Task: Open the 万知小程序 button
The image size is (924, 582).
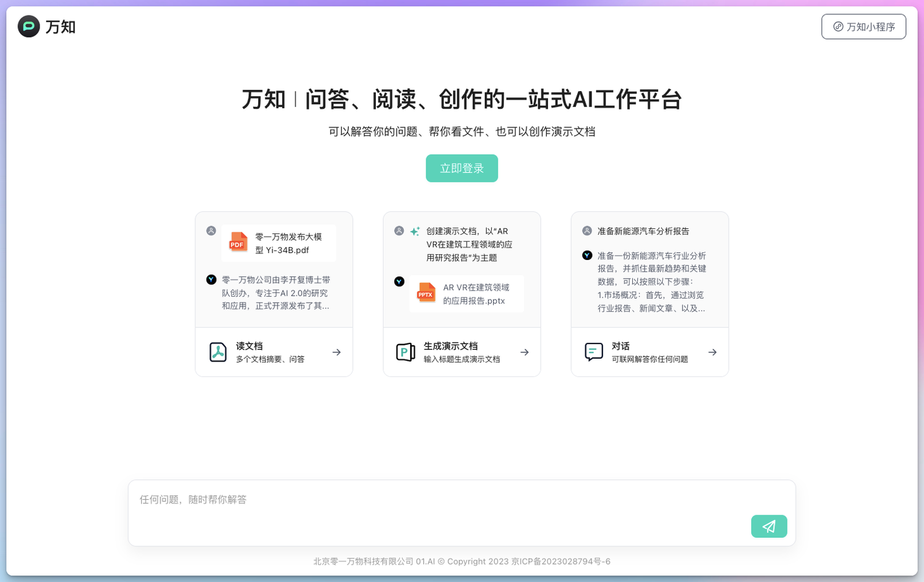Action: tap(863, 27)
